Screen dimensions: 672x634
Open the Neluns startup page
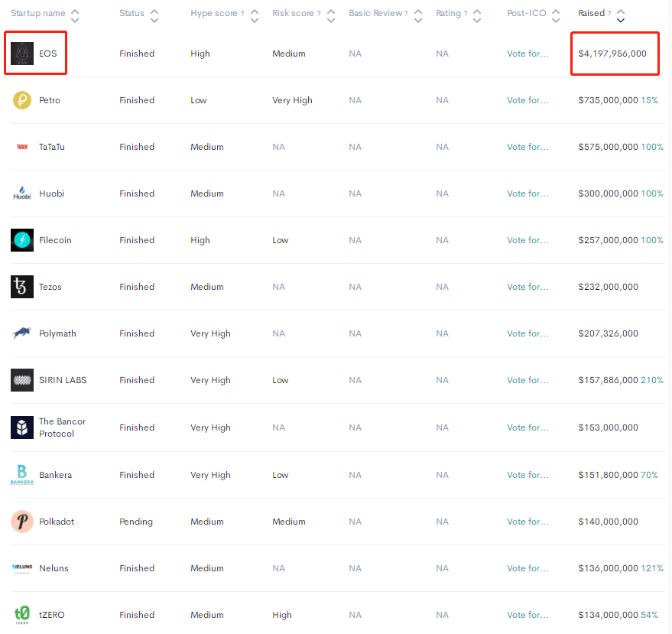54,568
